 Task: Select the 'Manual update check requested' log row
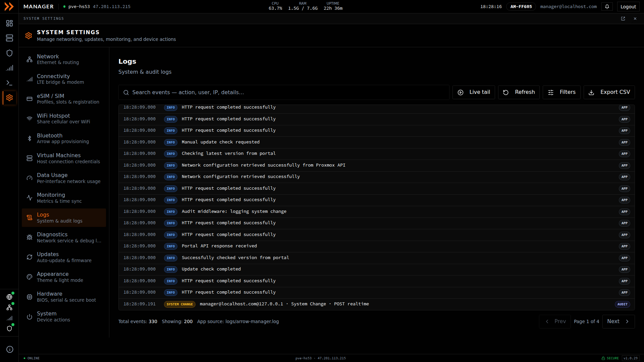pyautogui.click(x=376, y=142)
